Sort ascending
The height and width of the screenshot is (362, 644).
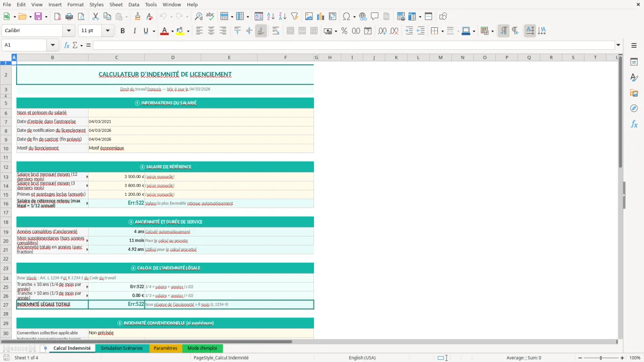271,17
